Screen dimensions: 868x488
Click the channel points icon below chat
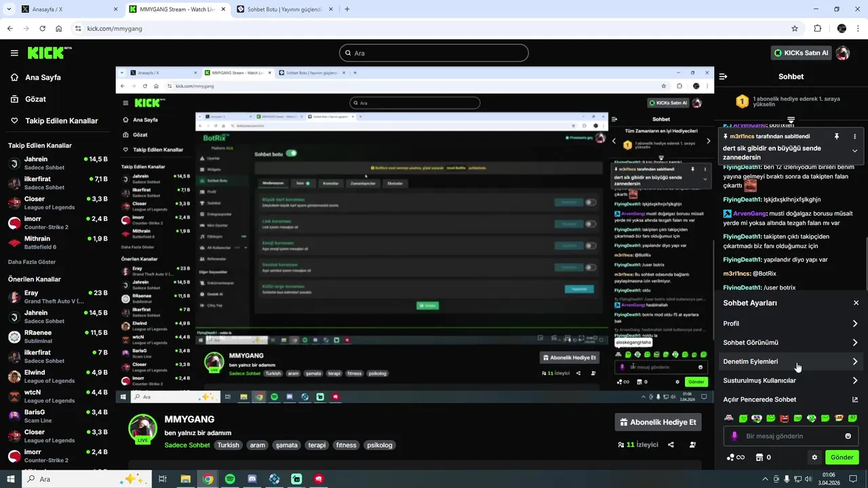(x=735, y=457)
